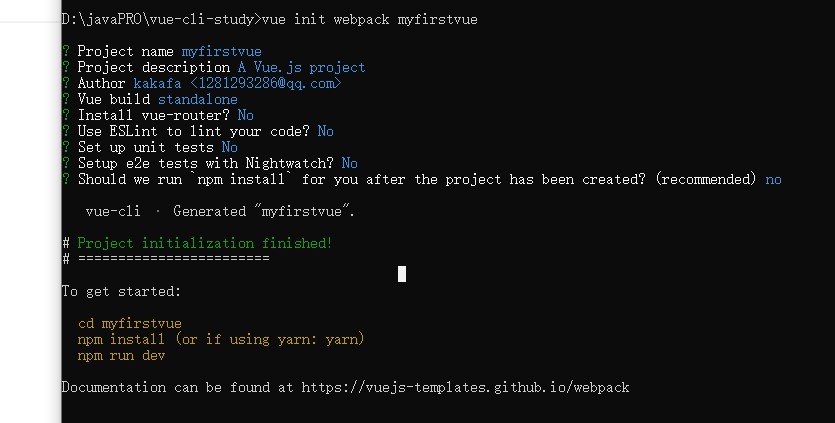Click the 'No' answer for Nightwatch e2e tests
Viewport: 835px width, 423px height.
coord(350,163)
